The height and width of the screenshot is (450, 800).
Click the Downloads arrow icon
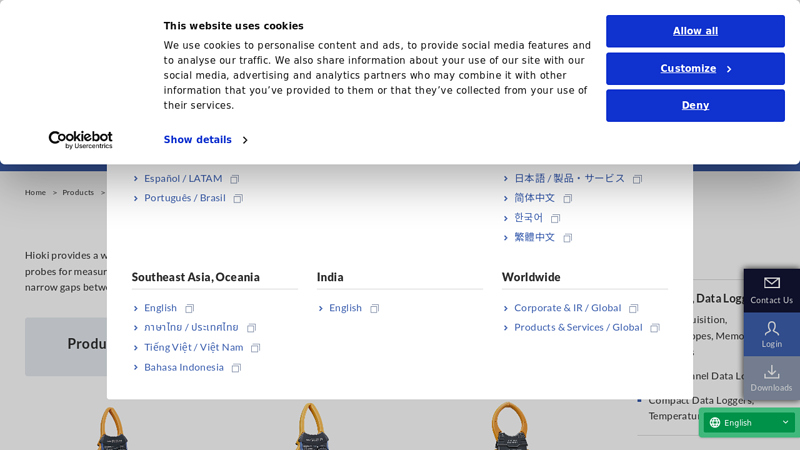(771, 372)
